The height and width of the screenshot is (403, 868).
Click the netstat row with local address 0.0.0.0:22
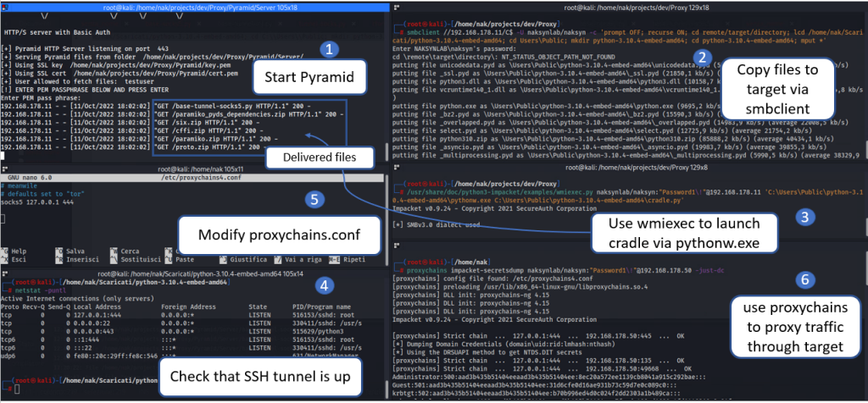coord(181,323)
